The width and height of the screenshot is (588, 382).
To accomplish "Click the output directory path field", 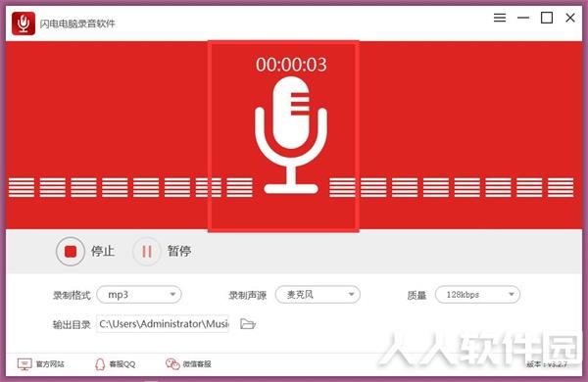I will coord(163,324).
